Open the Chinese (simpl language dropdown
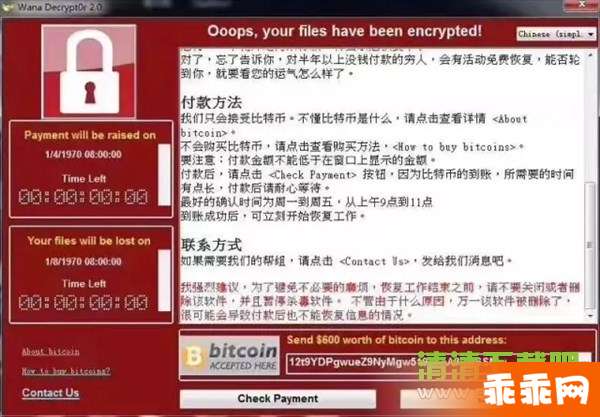The width and height of the screenshot is (600, 417). pos(556,34)
